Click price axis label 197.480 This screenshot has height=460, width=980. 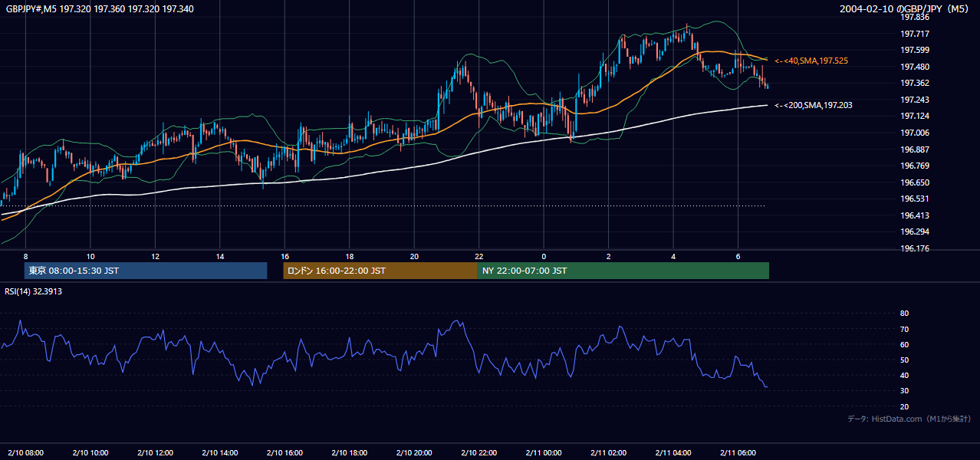click(x=914, y=67)
